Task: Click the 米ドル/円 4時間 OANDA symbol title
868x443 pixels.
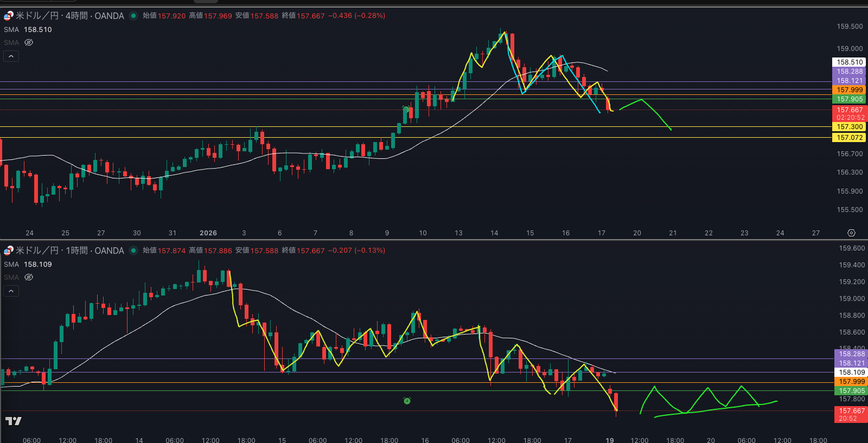Action: (x=70, y=16)
